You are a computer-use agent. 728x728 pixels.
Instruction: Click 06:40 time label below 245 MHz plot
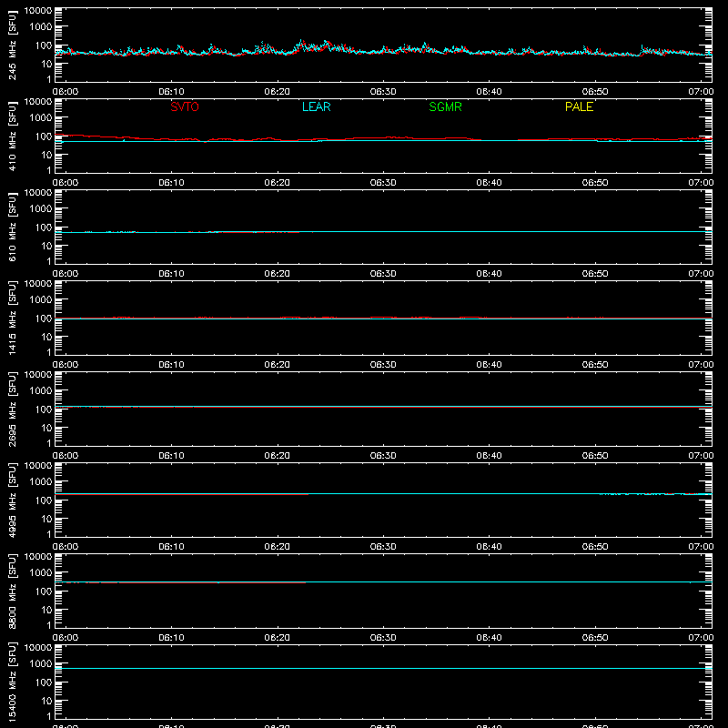(489, 92)
